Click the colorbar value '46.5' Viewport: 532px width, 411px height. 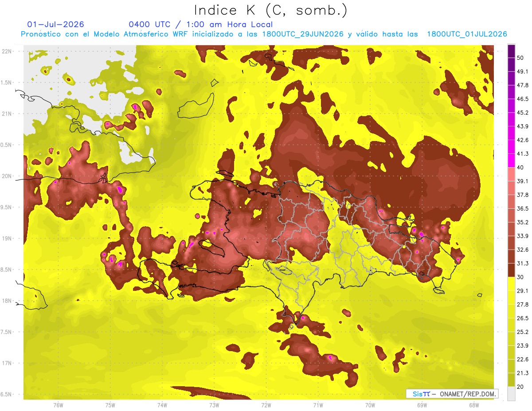[523, 99]
